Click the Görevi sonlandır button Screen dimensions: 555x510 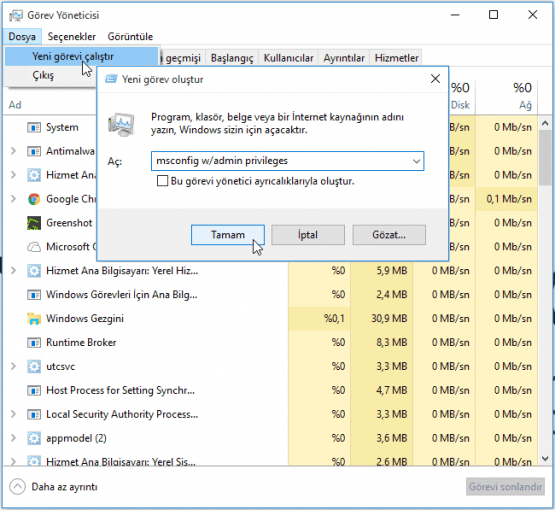[x=505, y=487]
